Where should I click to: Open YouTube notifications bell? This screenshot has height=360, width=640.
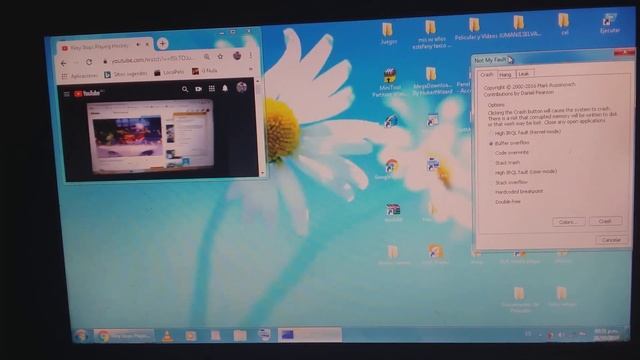(x=225, y=88)
